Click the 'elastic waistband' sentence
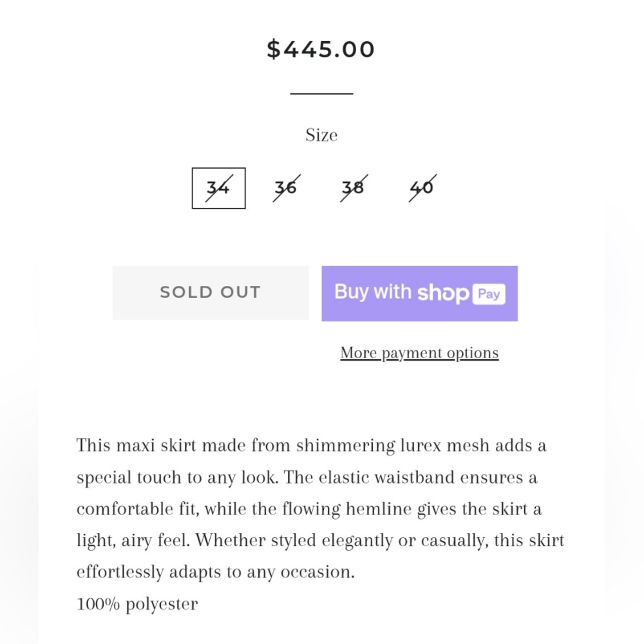 (x=307, y=478)
